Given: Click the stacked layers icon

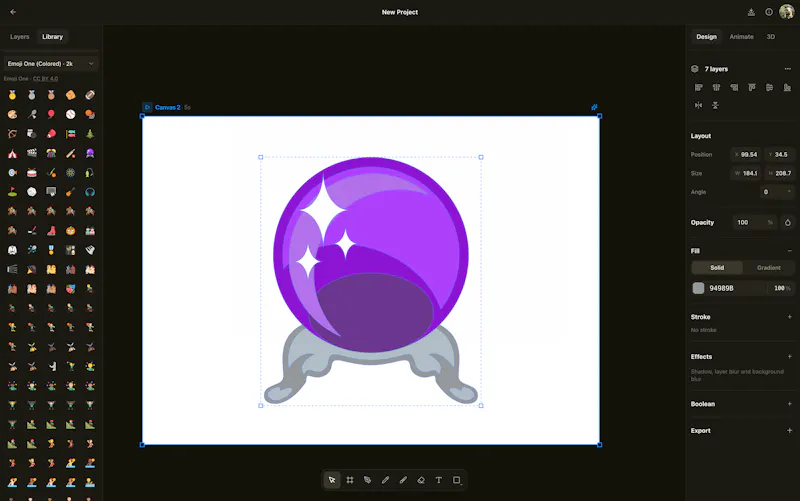Looking at the screenshot, I should point(695,69).
